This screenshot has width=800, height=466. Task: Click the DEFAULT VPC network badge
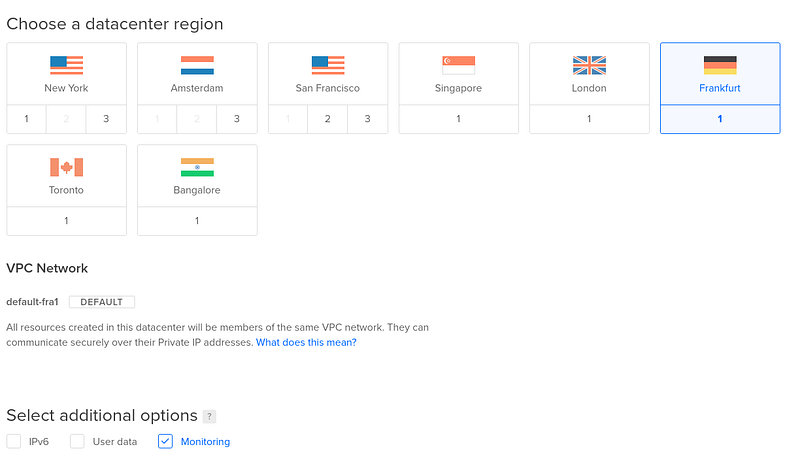click(x=102, y=302)
